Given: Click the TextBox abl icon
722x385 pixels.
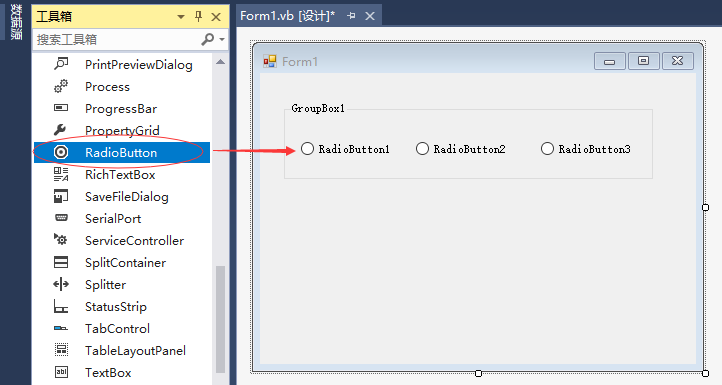Looking at the screenshot, I should click(x=61, y=372).
